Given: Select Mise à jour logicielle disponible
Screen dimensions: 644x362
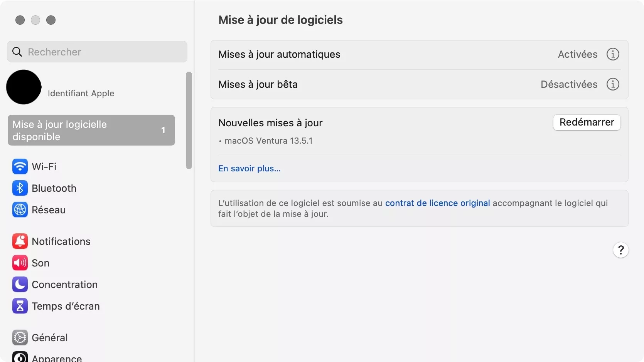Looking at the screenshot, I should pyautogui.click(x=91, y=130).
